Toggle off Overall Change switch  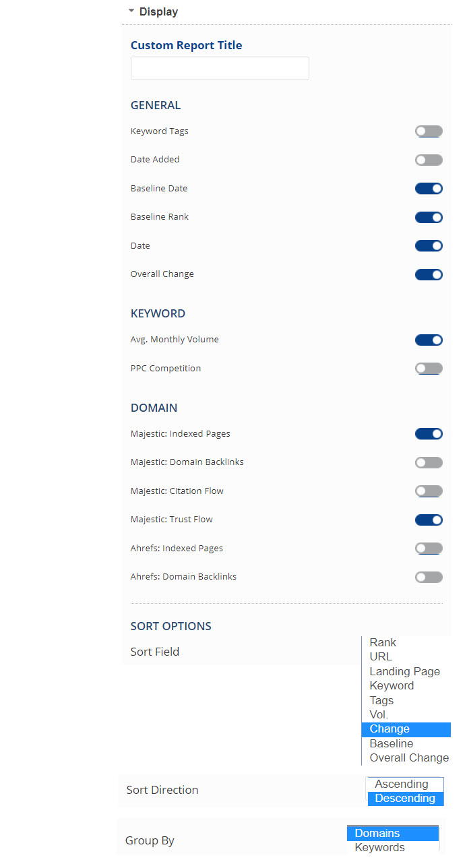pyautogui.click(x=429, y=274)
